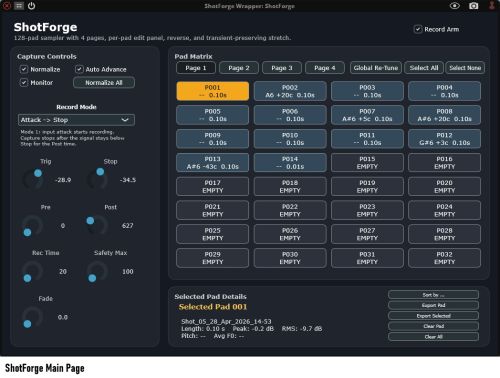Viewport: 500px width, 378px height.
Task: Select pad P005
Action: [x=212, y=115]
